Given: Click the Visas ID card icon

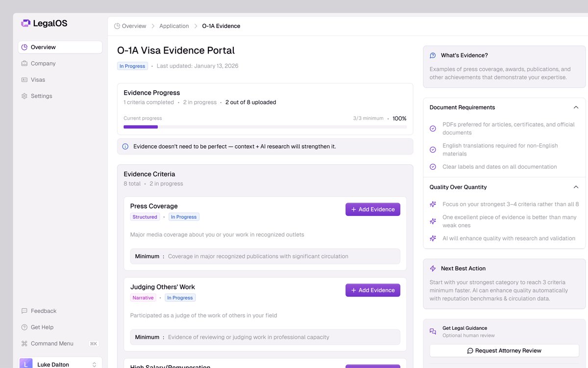Looking at the screenshot, I should (x=24, y=79).
